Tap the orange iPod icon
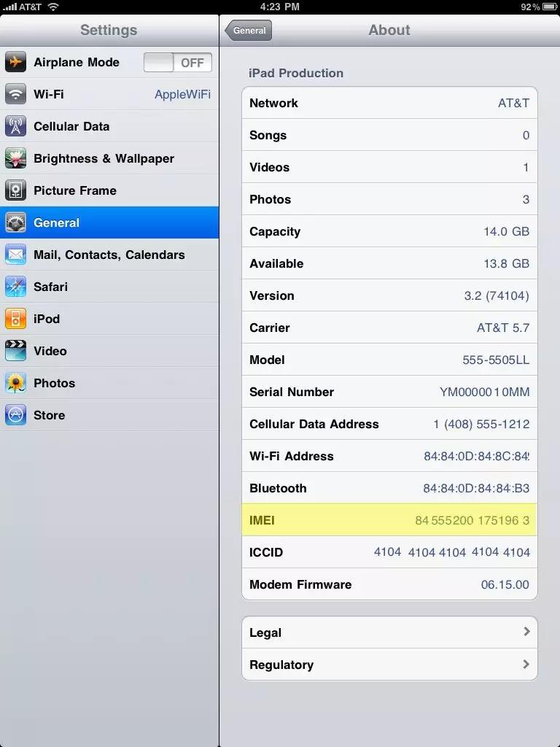The image size is (560, 747). point(16,319)
